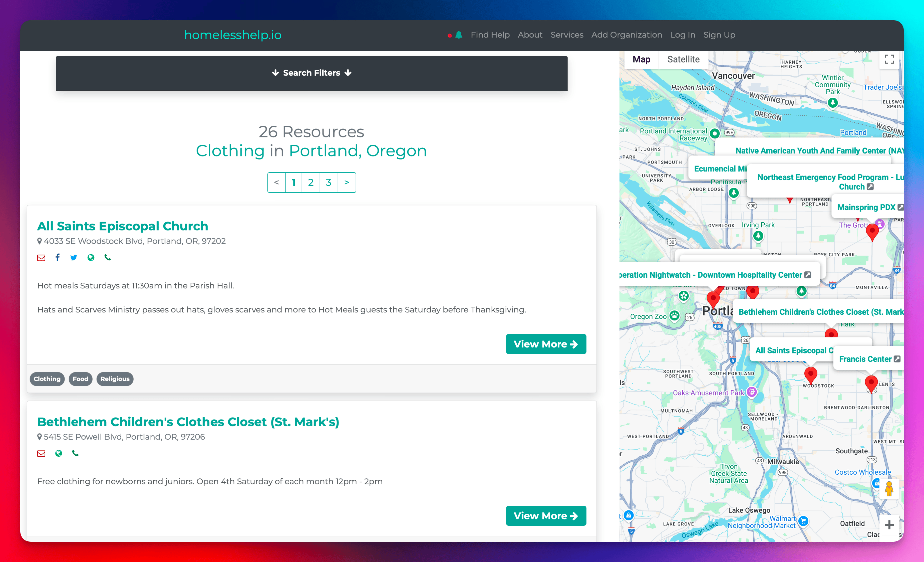The width and height of the screenshot is (924, 562).
Task: Open external link icon beside Downtown Hospitality Center
Action: point(808,275)
